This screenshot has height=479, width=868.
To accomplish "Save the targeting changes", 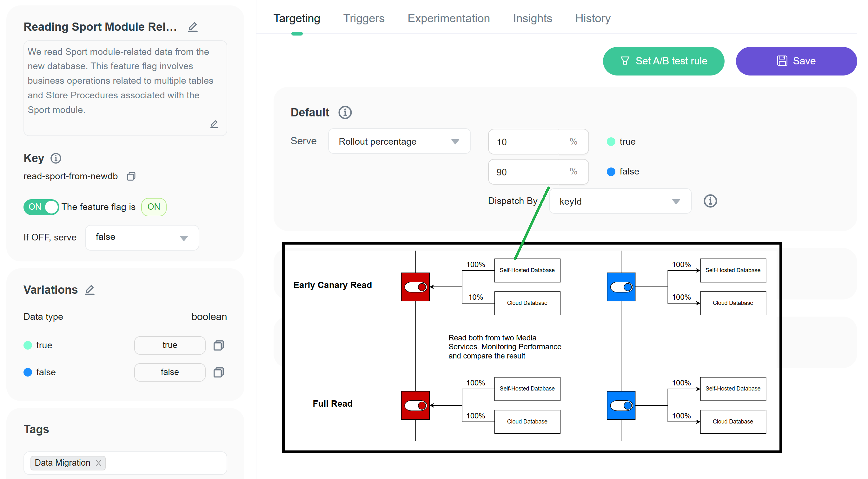I will [796, 61].
